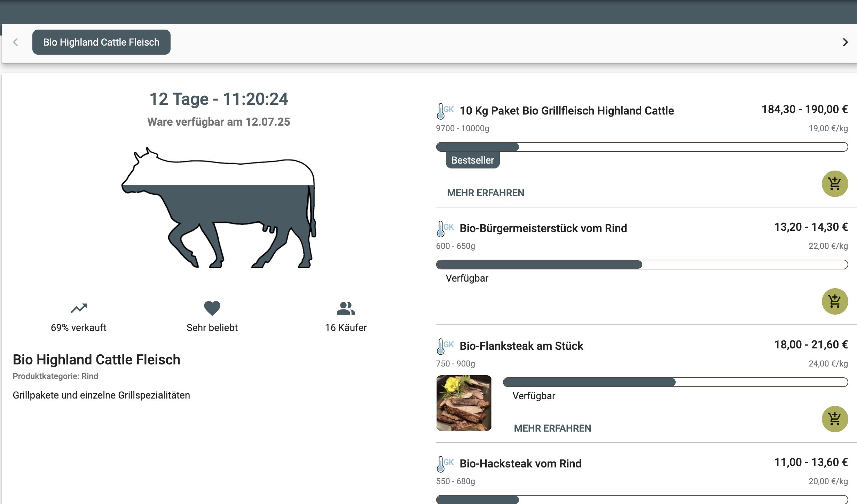Go to previous category with left chevron
The height and width of the screenshot is (504, 857).
15,42
